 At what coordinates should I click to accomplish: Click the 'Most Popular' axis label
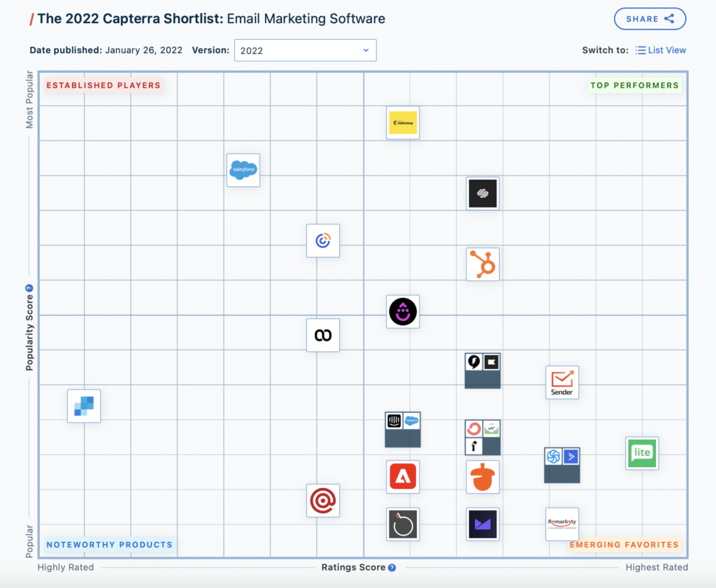pyautogui.click(x=29, y=99)
